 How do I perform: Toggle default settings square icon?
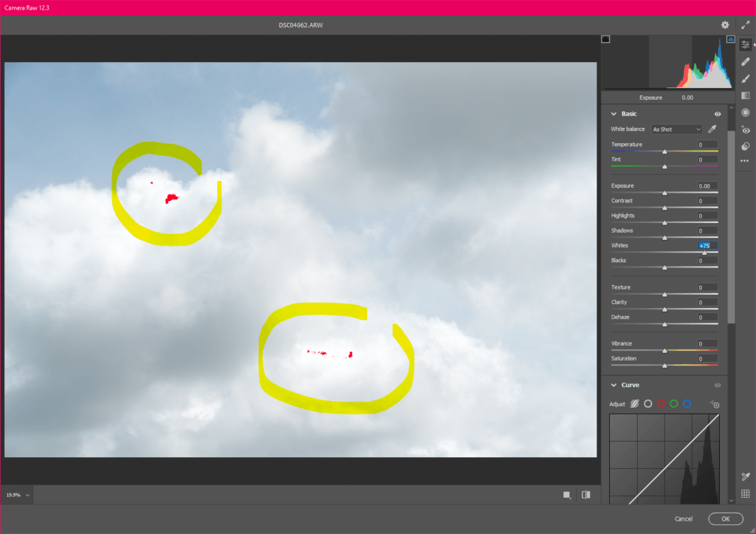pos(567,494)
